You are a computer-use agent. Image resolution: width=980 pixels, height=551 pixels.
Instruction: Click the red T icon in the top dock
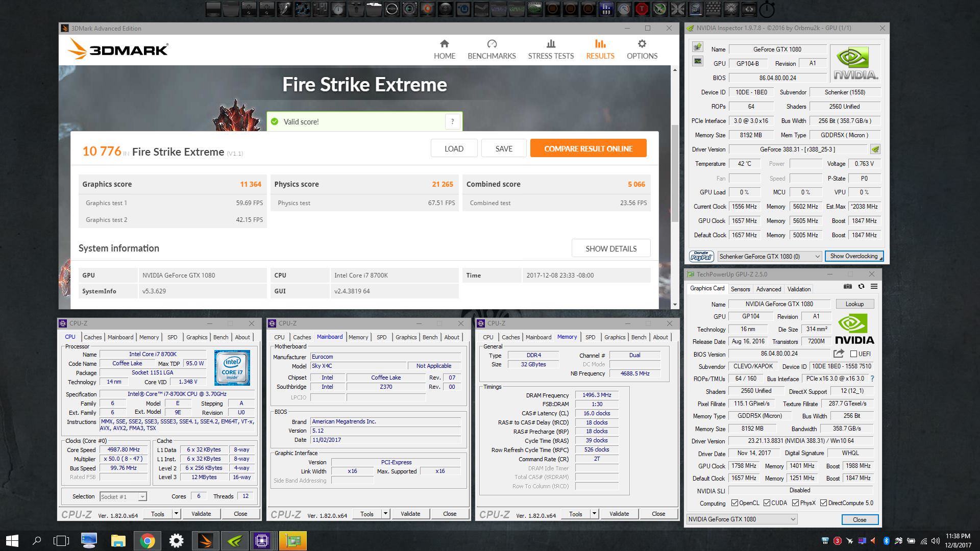coord(642,9)
